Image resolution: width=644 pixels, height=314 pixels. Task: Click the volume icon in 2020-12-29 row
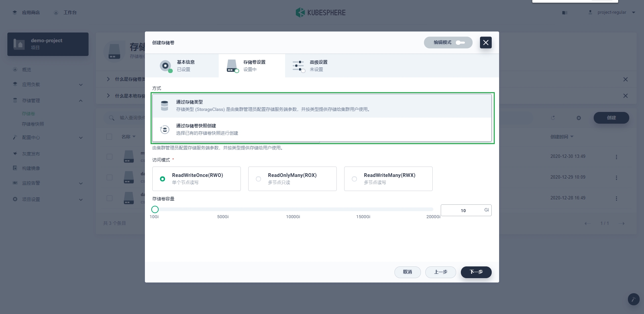(129, 177)
